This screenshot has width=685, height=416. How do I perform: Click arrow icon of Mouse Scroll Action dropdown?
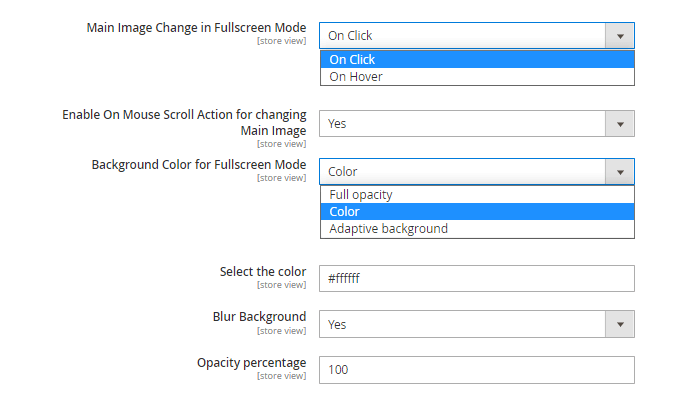tap(620, 124)
